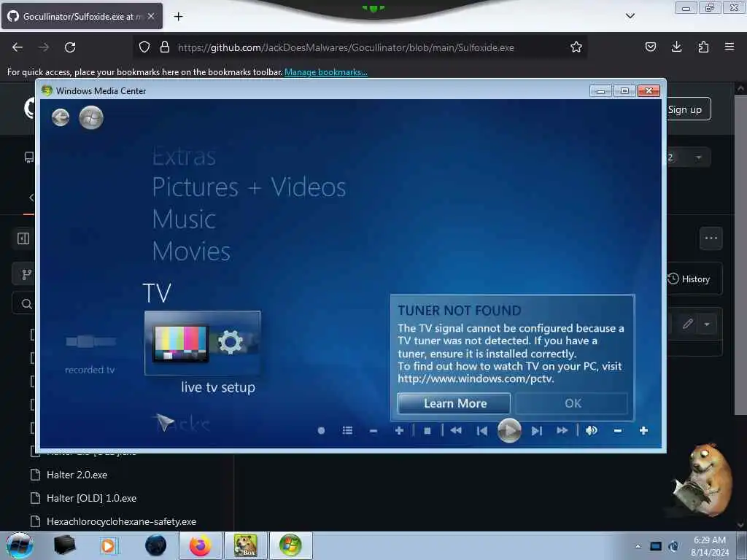Select the Gocullinator/Sulfoxide.exe tab
This screenshot has width=747, height=560.
click(x=82, y=16)
